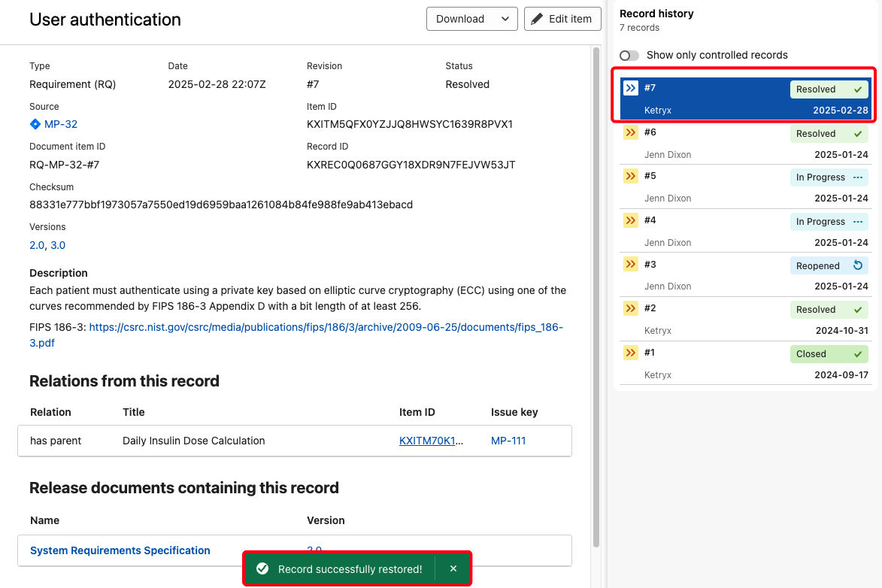Click the Issue key column header
This screenshot has height=588, width=882.
[x=514, y=412]
